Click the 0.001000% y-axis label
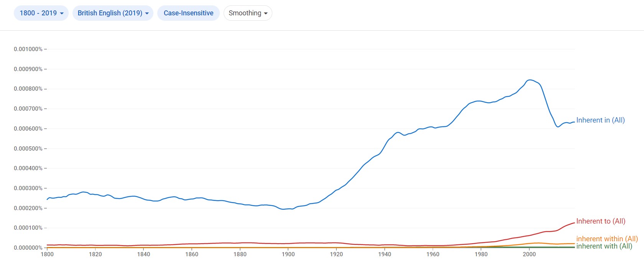Viewport: 644px width, 262px height. coord(28,49)
